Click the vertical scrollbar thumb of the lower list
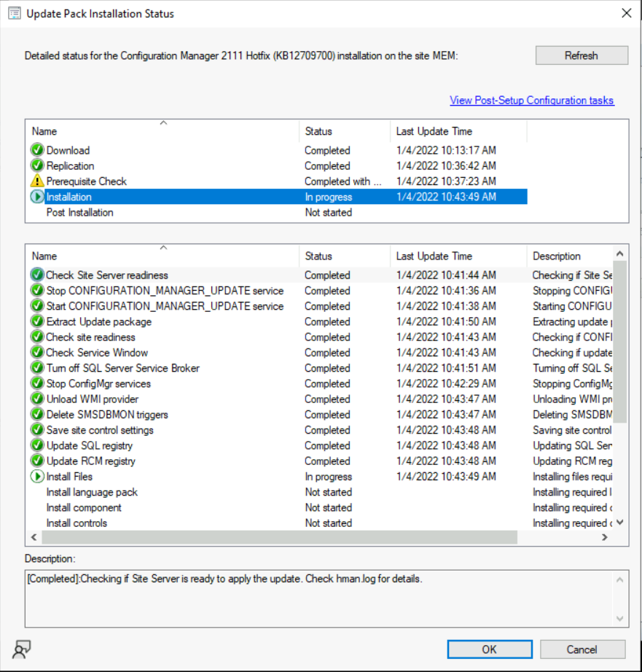642x672 pixels. pos(619,342)
